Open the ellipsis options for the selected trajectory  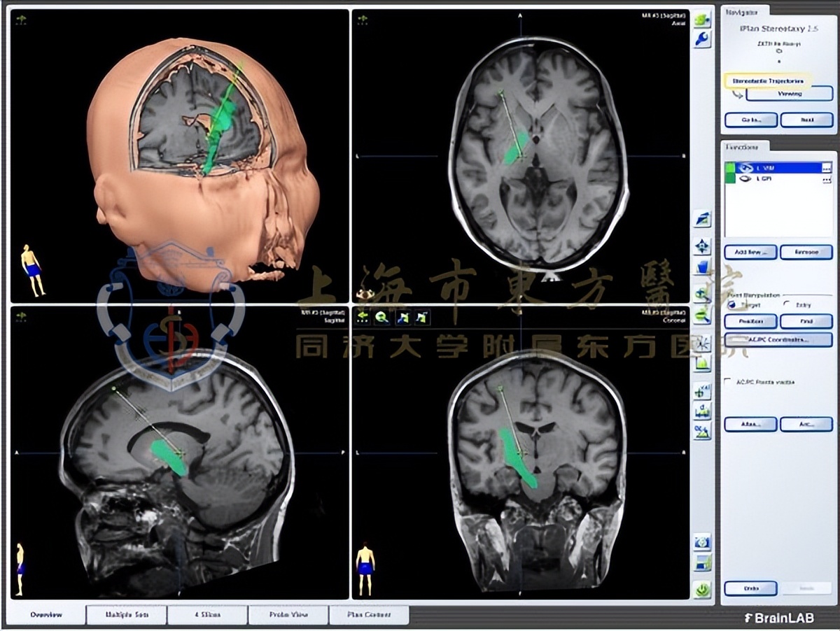[x=827, y=168]
